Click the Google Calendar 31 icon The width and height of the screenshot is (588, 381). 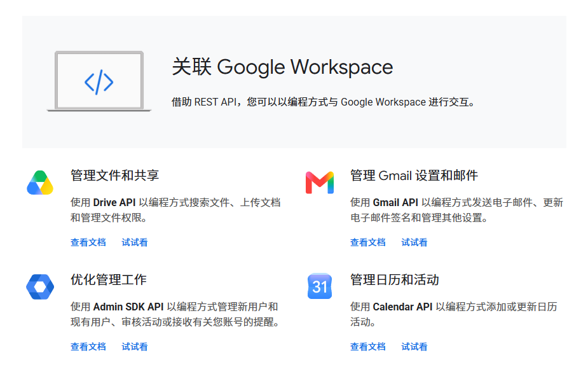coord(320,286)
